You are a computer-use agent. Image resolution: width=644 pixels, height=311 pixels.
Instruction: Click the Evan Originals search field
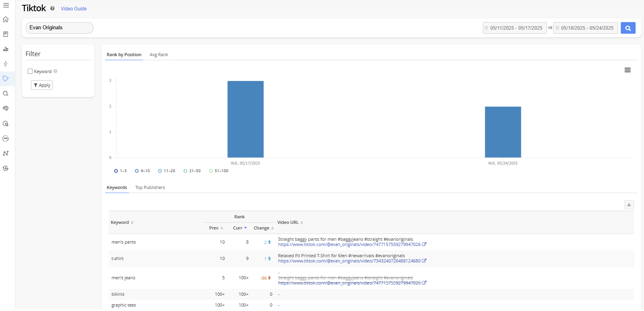[59, 28]
